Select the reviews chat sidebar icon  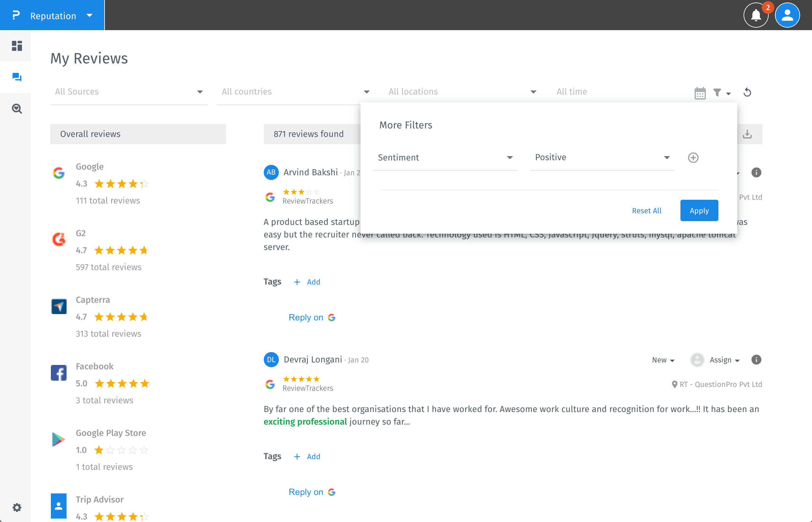pyautogui.click(x=17, y=77)
